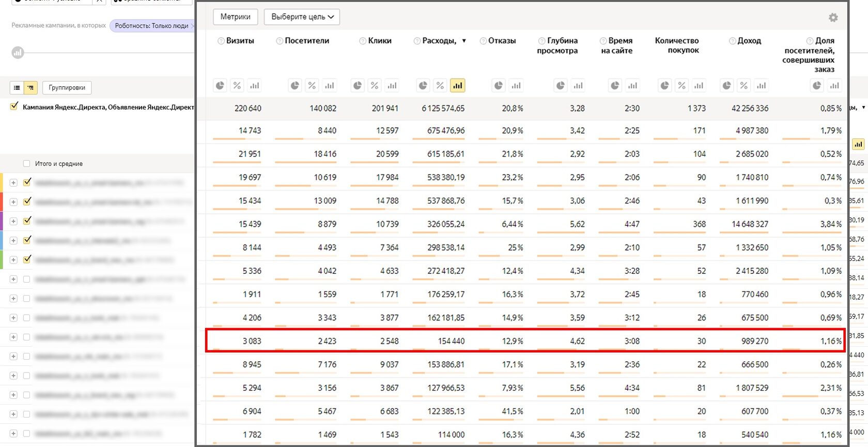
Task: Show pie chart for Количество покупок column
Action: [x=665, y=86]
